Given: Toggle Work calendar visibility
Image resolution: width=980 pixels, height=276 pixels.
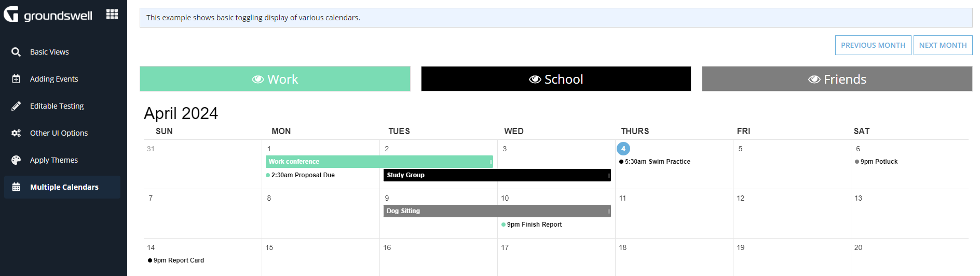Looking at the screenshot, I should (275, 79).
